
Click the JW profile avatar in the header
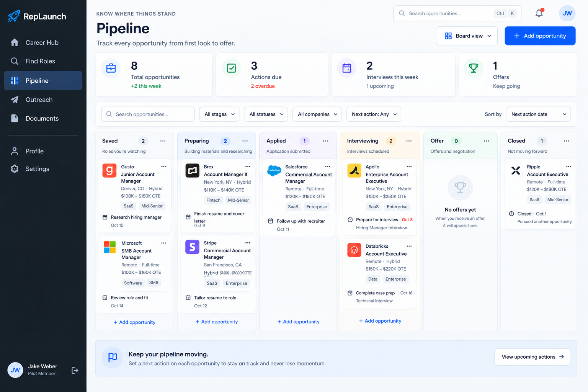click(x=567, y=13)
